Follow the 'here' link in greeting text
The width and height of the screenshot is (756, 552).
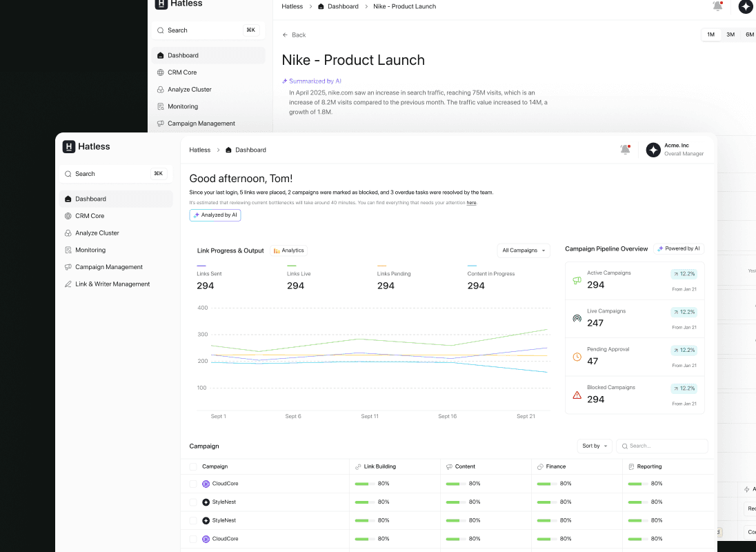tap(471, 203)
